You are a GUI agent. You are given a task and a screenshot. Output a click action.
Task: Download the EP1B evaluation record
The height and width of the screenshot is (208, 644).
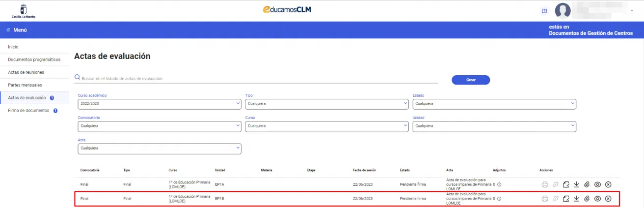[x=576, y=199]
